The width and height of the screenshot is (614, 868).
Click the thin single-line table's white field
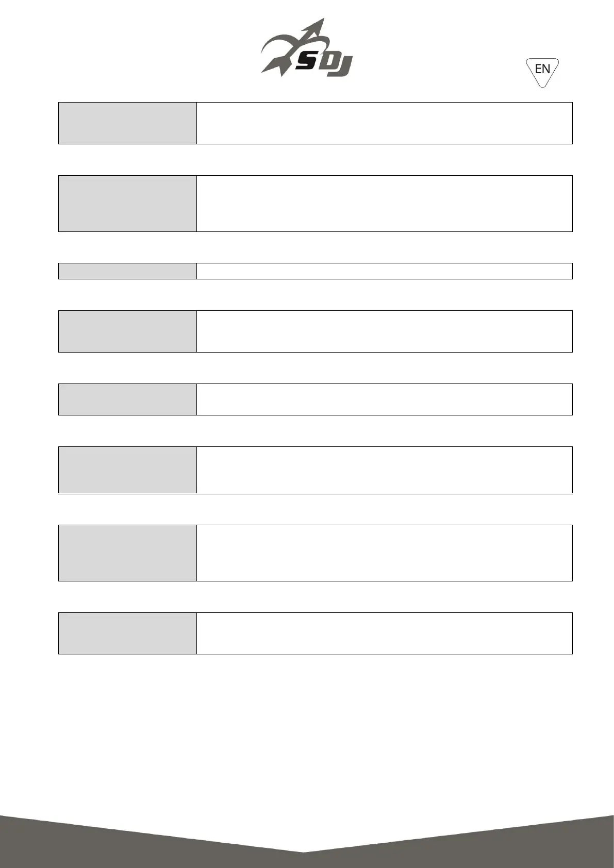coord(384,271)
